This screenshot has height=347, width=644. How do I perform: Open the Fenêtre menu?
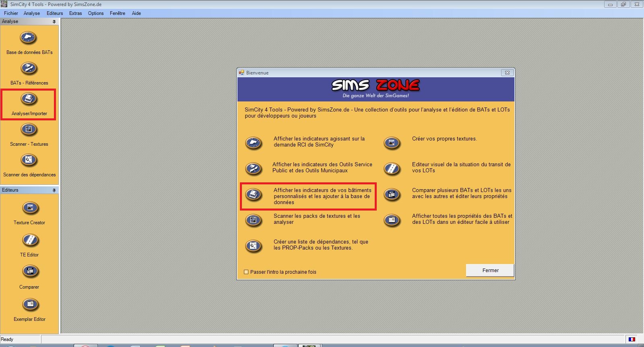(x=118, y=13)
